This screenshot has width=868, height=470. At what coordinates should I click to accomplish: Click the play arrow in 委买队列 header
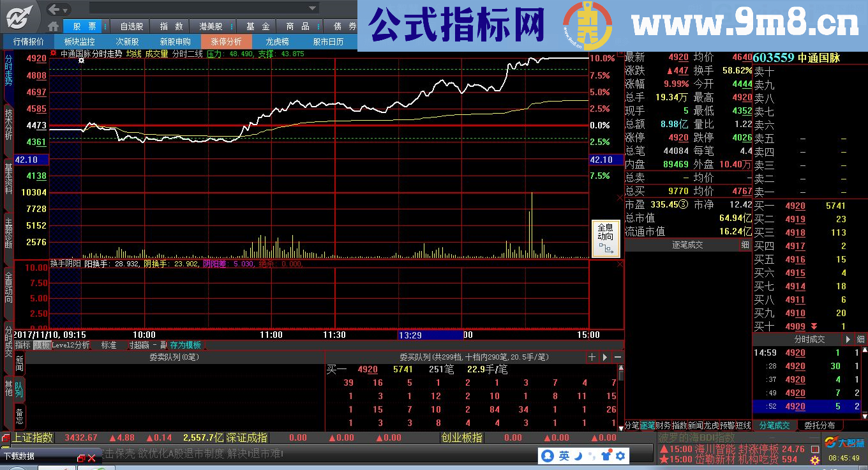[x=605, y=357]
